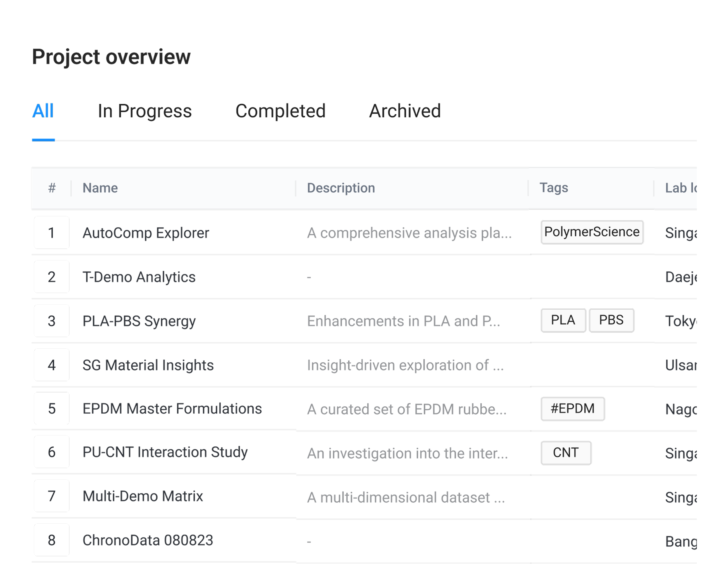Open EPDM Master Formulations project
The width and height of the screenshot is (728, 587).
pyautogui.click(x=172, y=409)
